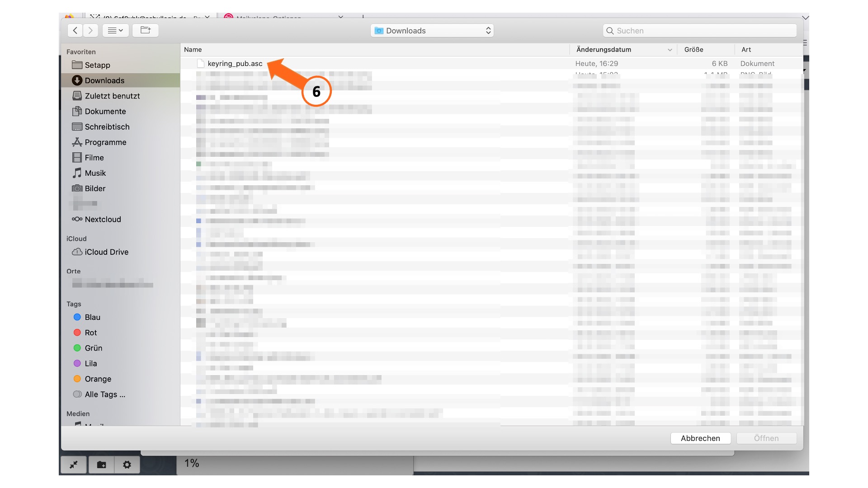The image size is (868, 488).
Task: Open Musik in sidebar
Action: click(x=120, y=173)
